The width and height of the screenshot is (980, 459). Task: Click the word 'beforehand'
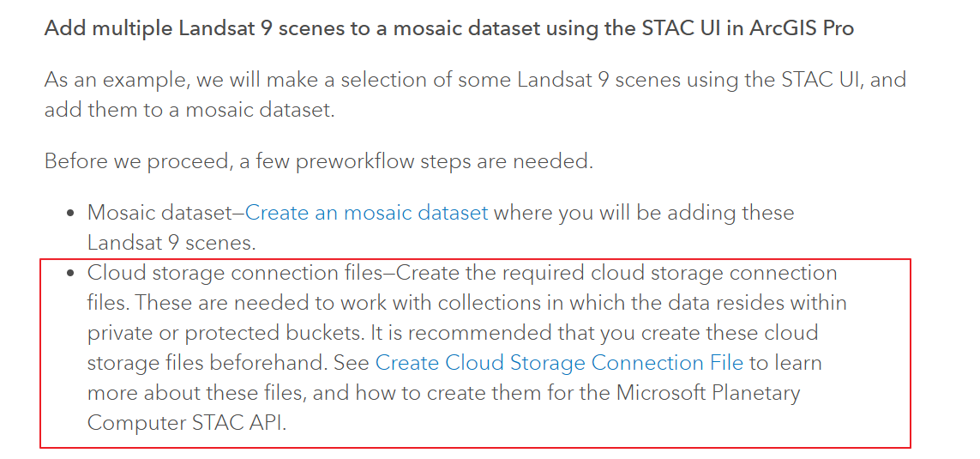(x=273, y=363)
